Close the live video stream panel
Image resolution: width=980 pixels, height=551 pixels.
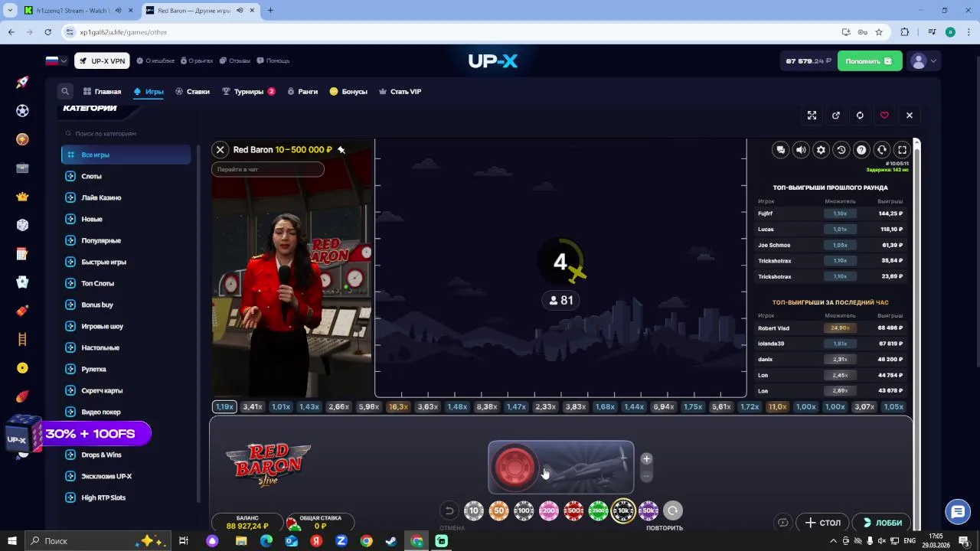[220, 150]
